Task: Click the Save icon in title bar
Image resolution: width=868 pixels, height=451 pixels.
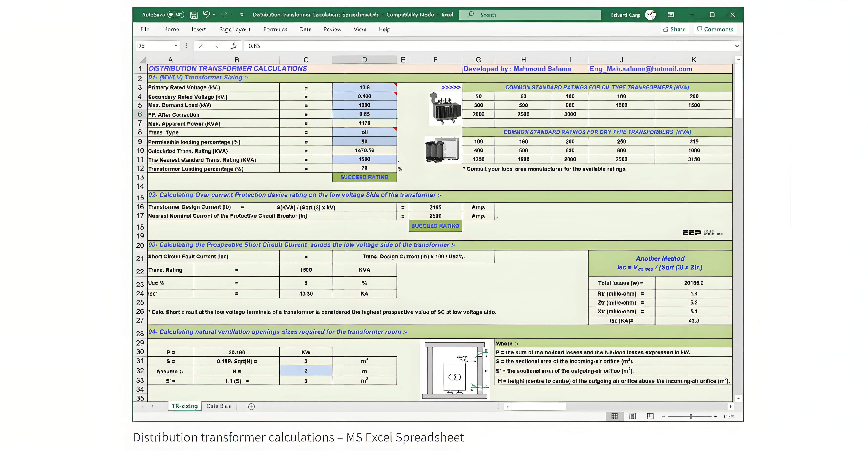Action: (194, 15)
